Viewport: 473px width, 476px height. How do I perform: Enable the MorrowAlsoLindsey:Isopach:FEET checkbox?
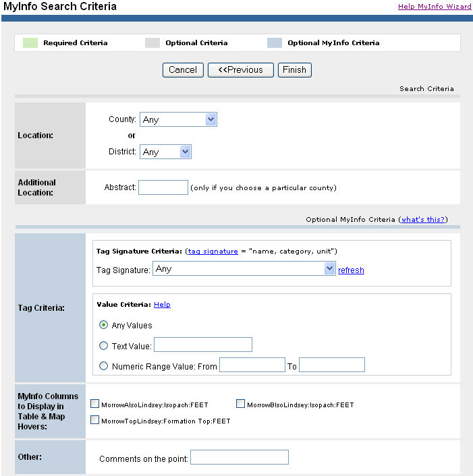(x=95, y=405)
